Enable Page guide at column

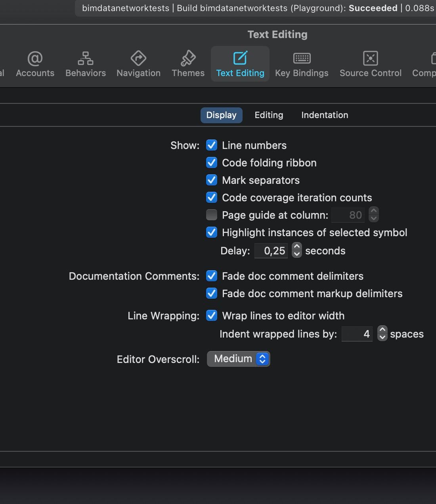pyautogui.click(x=212, y=215)
